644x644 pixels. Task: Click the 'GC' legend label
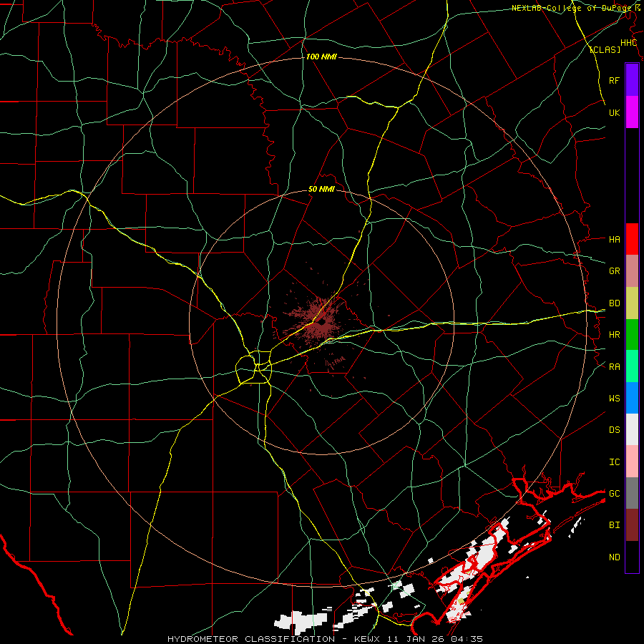(x=614, y=493)
